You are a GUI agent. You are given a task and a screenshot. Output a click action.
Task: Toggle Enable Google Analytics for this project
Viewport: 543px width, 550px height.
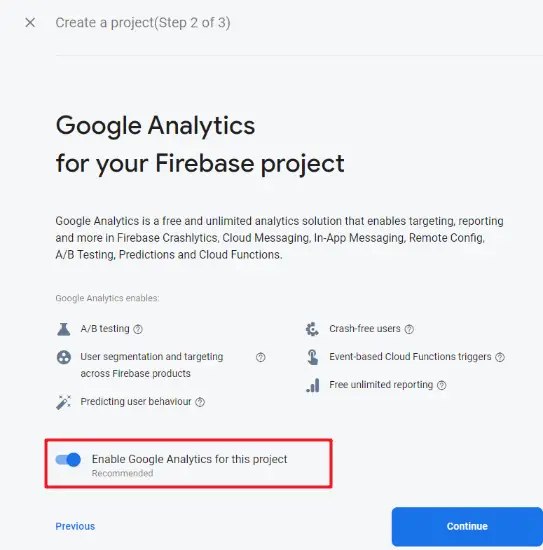point(68,460)
